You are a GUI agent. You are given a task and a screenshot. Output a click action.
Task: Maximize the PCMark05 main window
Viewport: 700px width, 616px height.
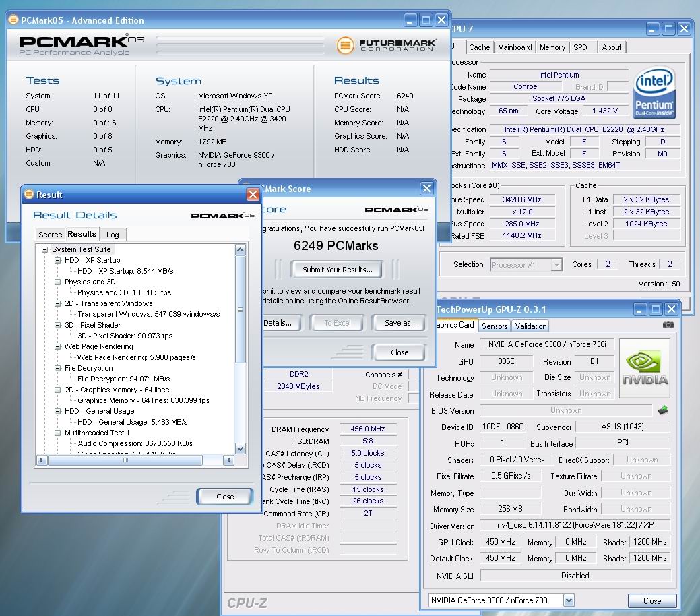[426, 20]
